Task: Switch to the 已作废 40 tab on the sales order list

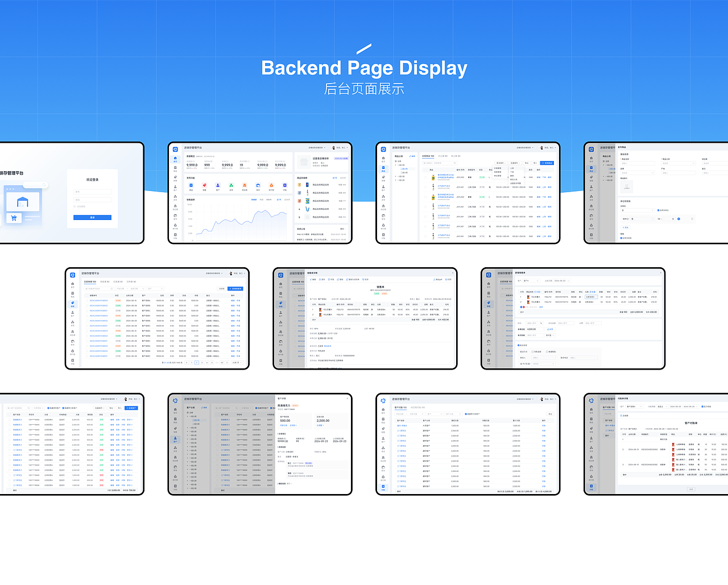Action: point(131,282)
